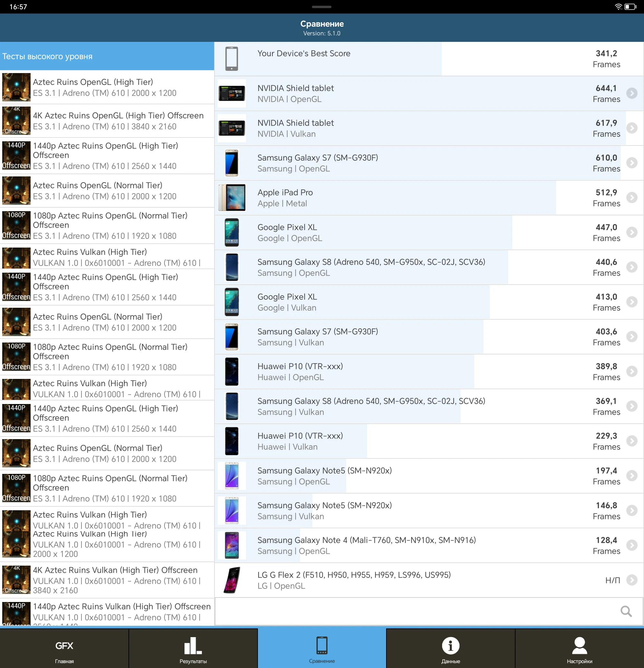Select Тесты высокого уровня section header
This screenshot has width=644, height=668.
click(x=107, y=56)
